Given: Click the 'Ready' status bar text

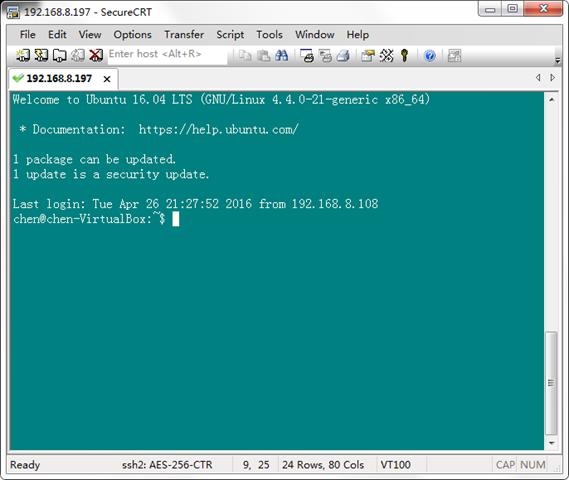Looking at the screenshot, I should [25, 465].
